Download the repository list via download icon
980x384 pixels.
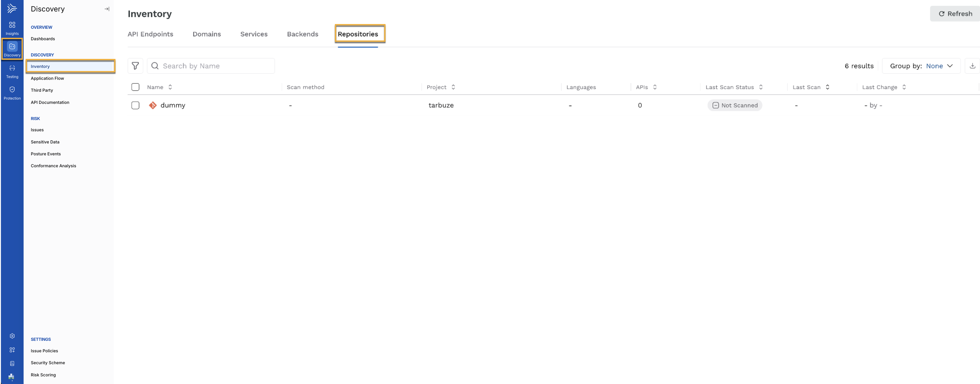(x=972, y=66)
